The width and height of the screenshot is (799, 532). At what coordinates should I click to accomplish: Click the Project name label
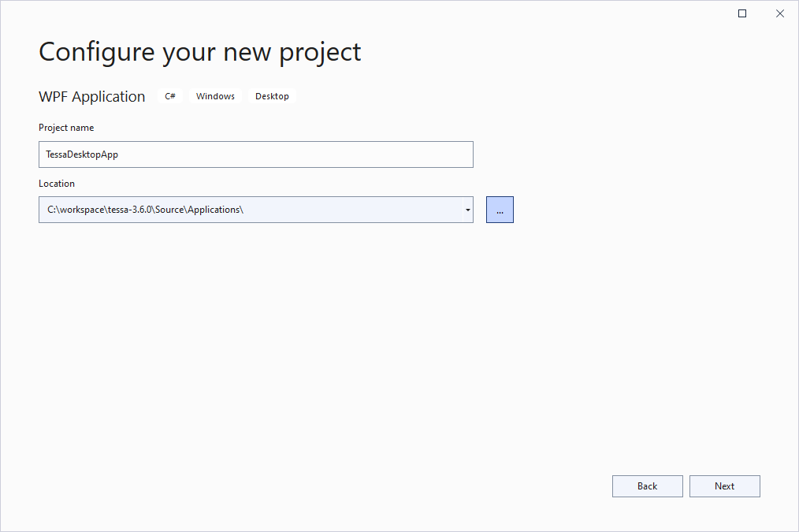tap(66, 128)
